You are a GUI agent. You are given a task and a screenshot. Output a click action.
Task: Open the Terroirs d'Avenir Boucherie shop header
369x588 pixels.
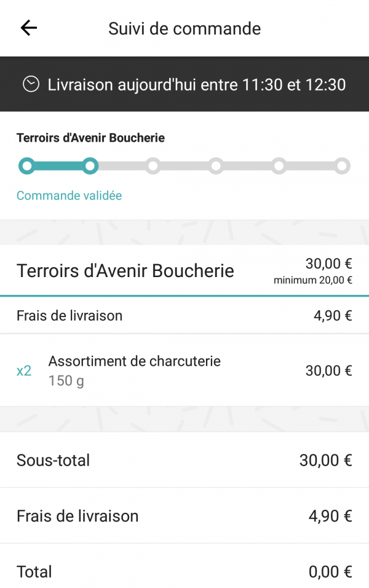pos(184,270)
